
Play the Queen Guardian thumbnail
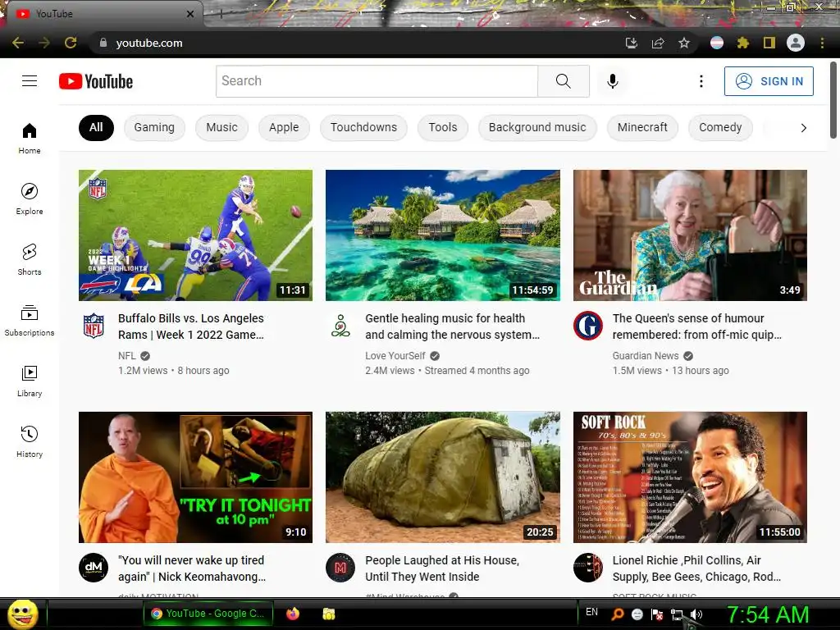690,235
